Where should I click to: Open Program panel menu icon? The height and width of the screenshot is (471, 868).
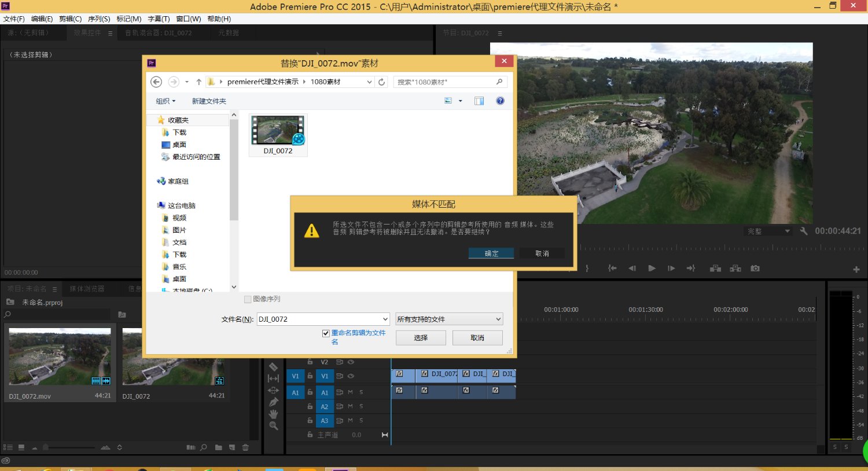click(500, 33)
